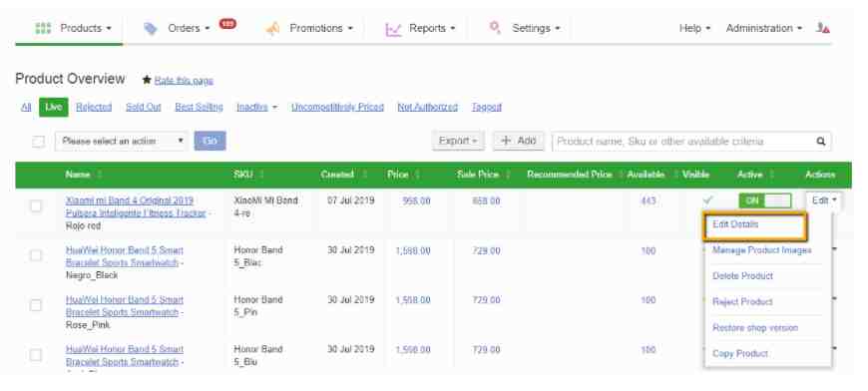Open the Best Selling filter link
Viewport: 868px width, 391px height.
click(199, 108)
